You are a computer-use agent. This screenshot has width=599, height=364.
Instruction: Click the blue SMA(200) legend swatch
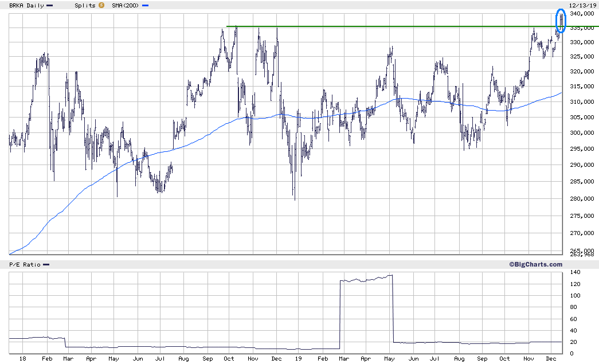pyautogui.click(x=145, y=6)
